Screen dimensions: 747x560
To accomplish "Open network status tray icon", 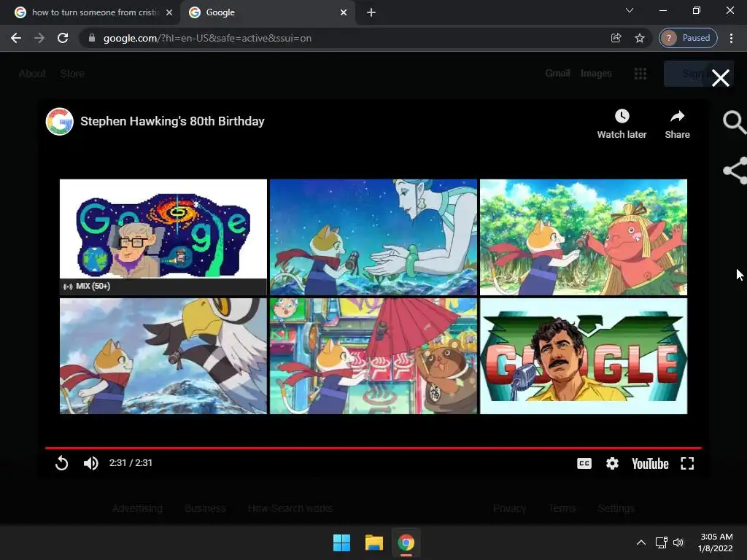I will point(661,542).
